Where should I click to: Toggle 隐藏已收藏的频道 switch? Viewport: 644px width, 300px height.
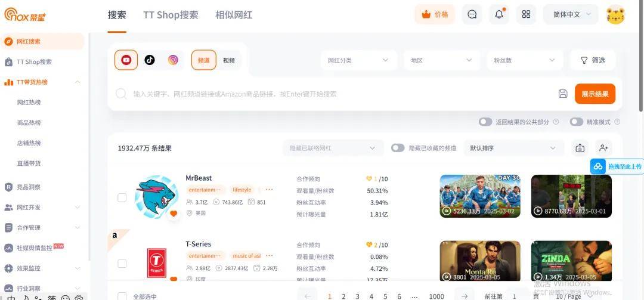coord(398,148)
